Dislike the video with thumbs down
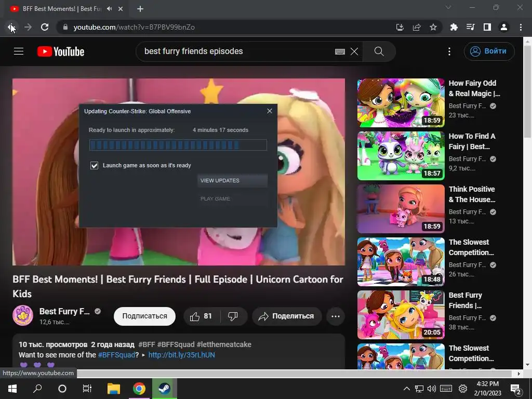Image resolution: width=532 pixels, height=399 pixels. pos(233,316)
